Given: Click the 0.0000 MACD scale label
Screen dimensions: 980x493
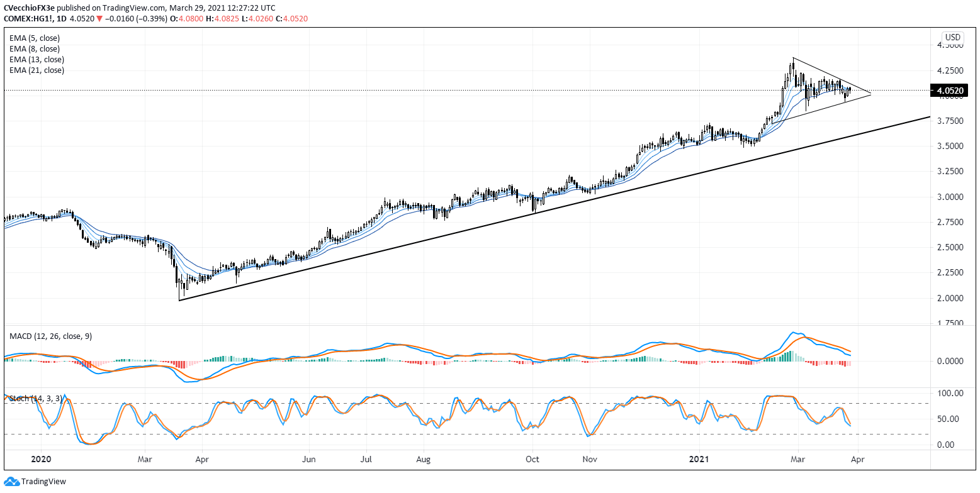Looking at the screenshot, I should [951, 361].
